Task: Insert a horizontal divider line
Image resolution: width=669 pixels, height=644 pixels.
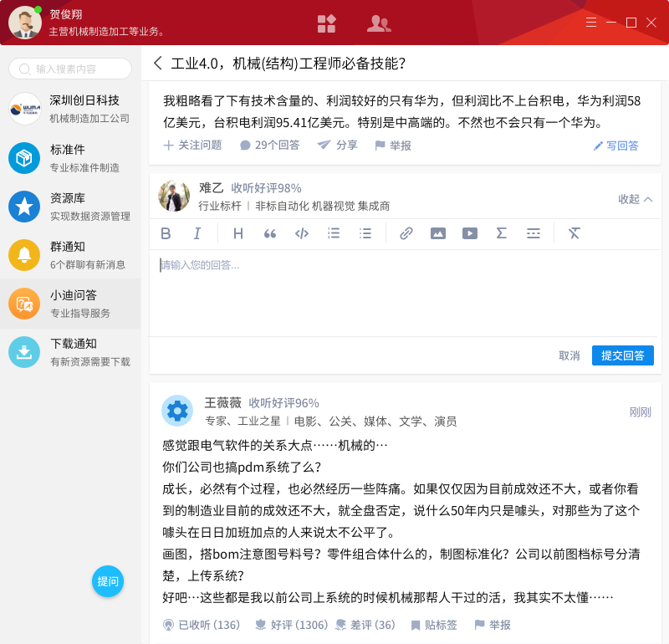Action: 534,233
